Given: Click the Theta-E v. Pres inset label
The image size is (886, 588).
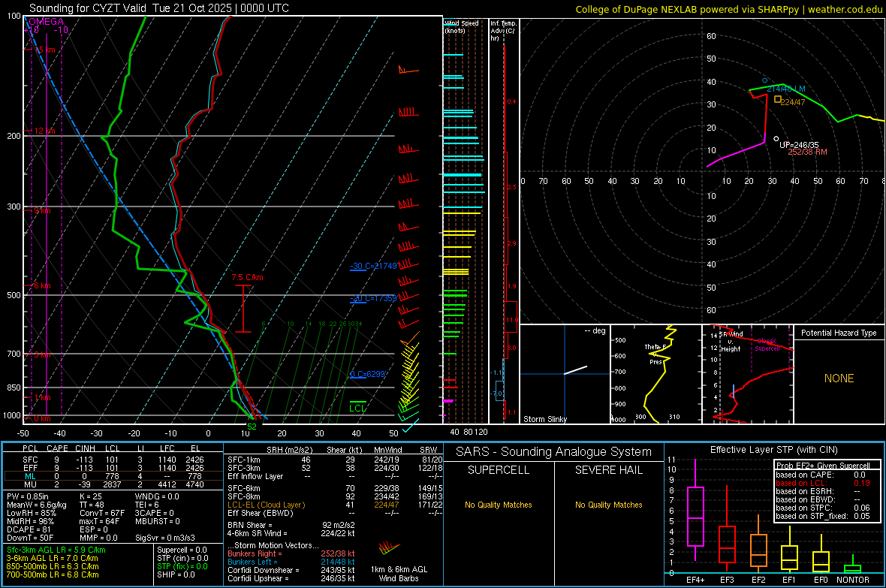Looking at the screenshot, I should [x=655, y=354].
